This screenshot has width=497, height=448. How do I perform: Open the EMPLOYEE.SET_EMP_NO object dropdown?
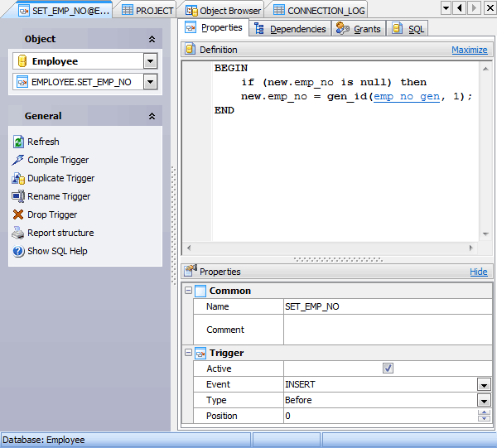coord(150,82)
